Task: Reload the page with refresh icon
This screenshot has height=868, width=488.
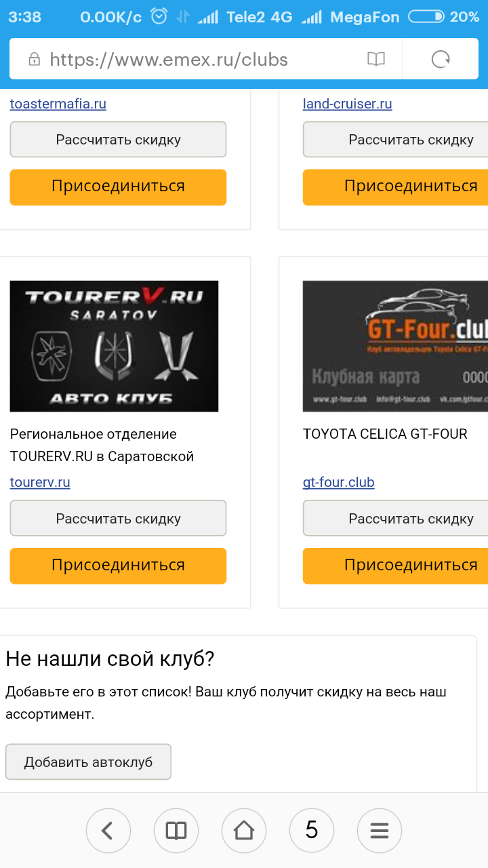Action: tap(441, 60)
